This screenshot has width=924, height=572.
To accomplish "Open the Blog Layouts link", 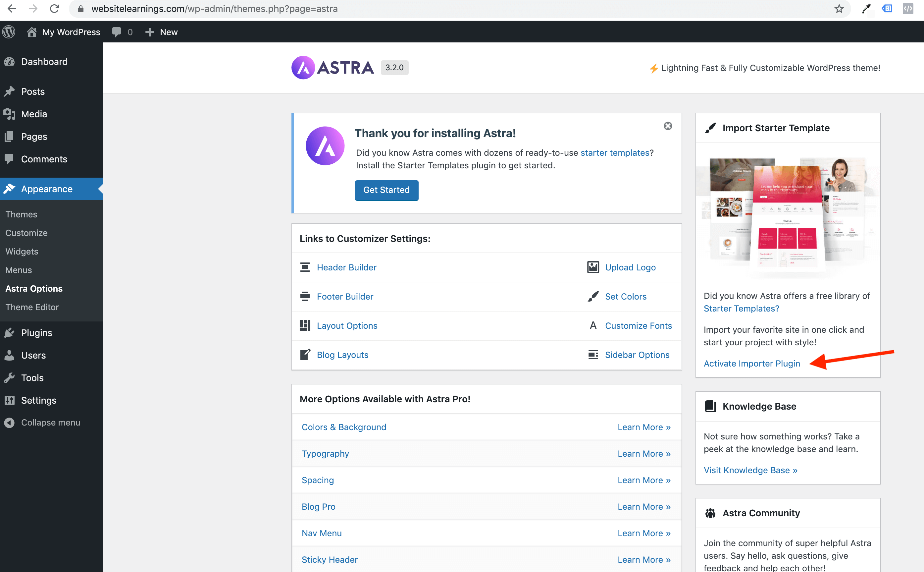I will pos(342,355).
